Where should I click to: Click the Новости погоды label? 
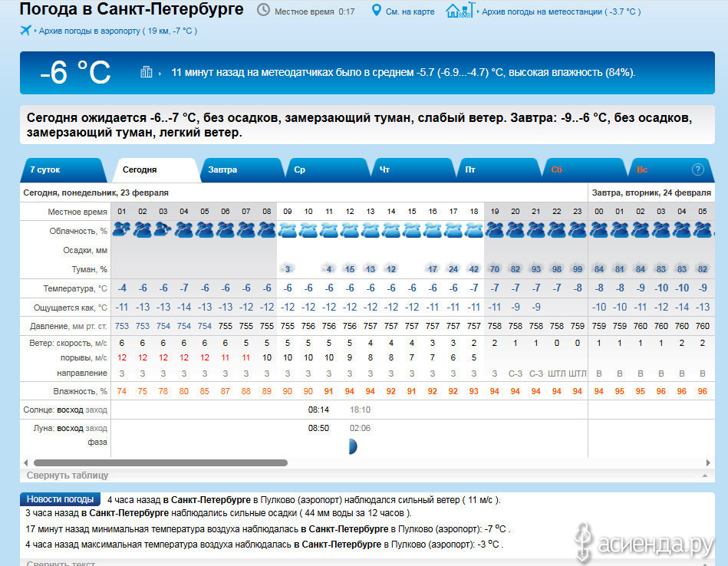pos(61,499)
